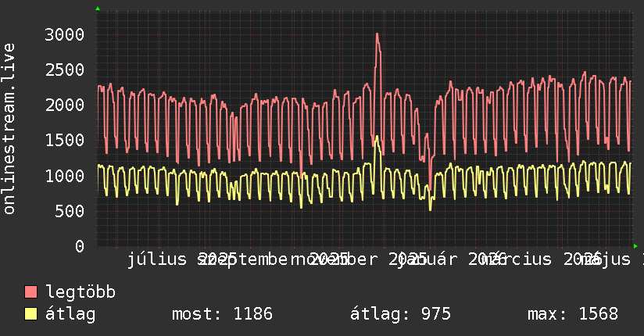Click the 500 y-axis label

[x=70, y=211]
